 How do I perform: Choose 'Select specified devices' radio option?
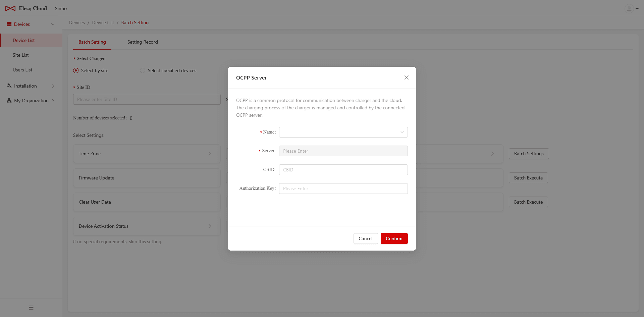pyautogui.click(x=143, y=70)
